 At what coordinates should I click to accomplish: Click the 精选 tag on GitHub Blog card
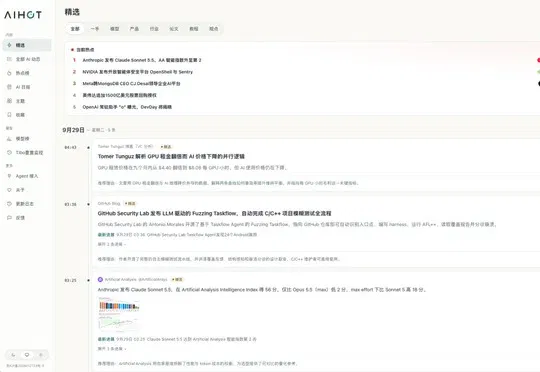[x=130, y=204]
